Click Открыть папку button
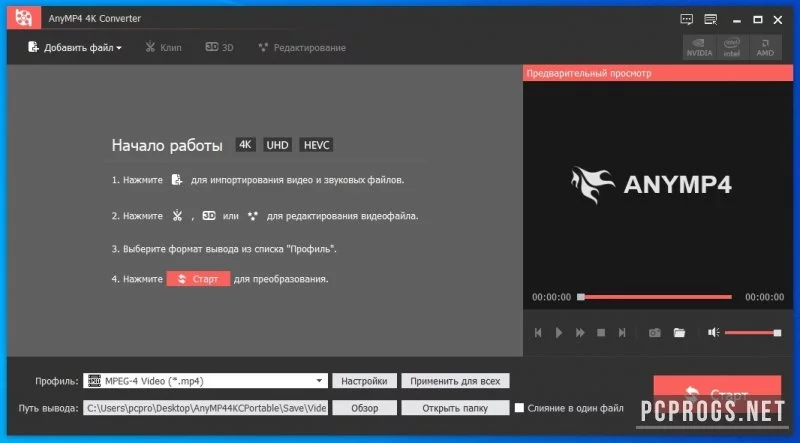This screenshot has width=800, height=443. 455,408
